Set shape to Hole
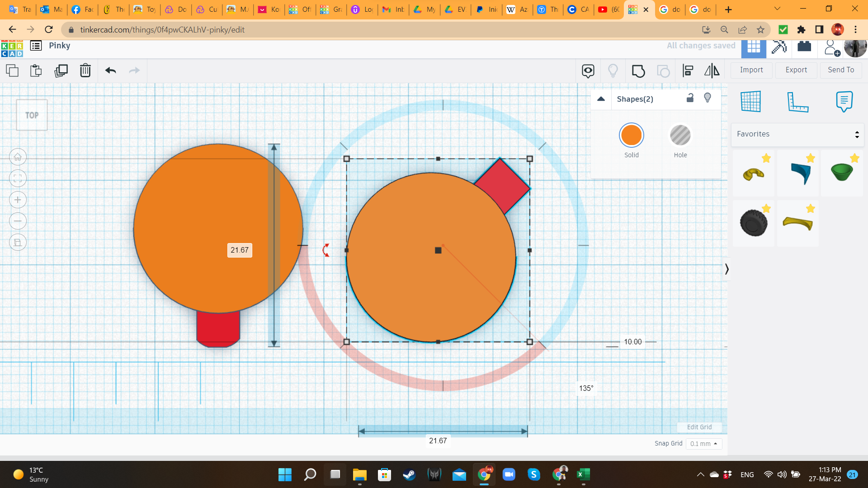Viewport: 868px width, 488px height. coord(680,136)
